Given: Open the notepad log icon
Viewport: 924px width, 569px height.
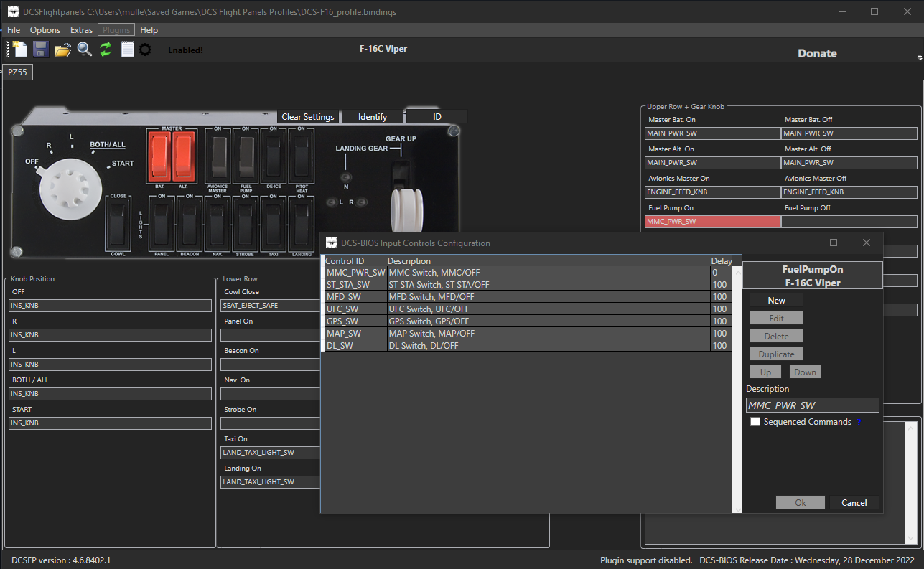Looking at the screenshot, I should pyautogui.click(x=127, y=50).
